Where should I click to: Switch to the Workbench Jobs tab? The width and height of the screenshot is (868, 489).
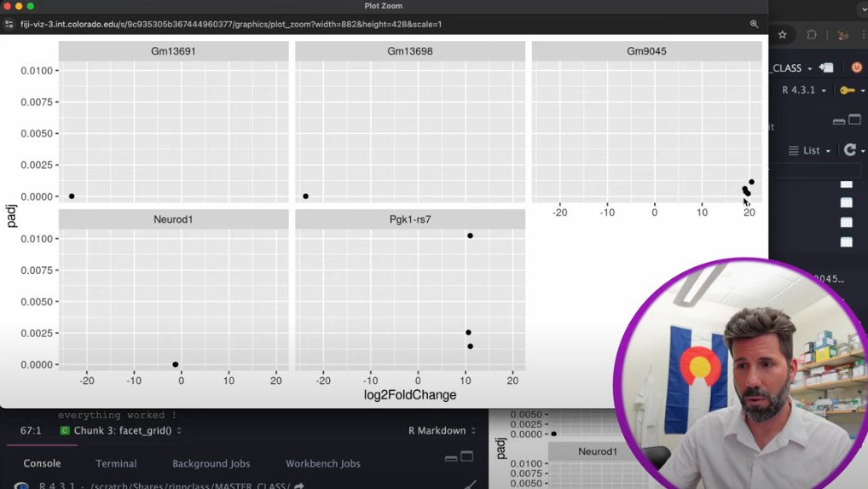[x=323, y=463]
